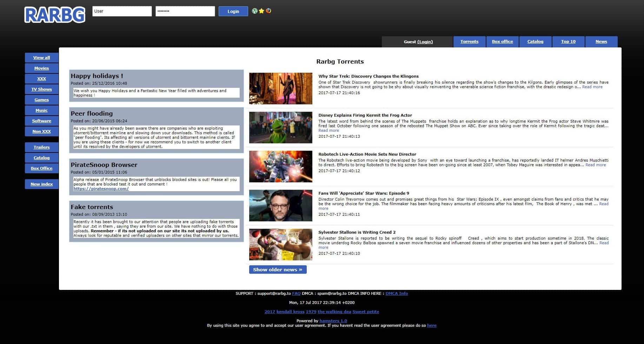Click the 'Rarbg Torrents' page heading
Image resolution: width=644 pixels, height=344 pixels.
click(340, 61)
